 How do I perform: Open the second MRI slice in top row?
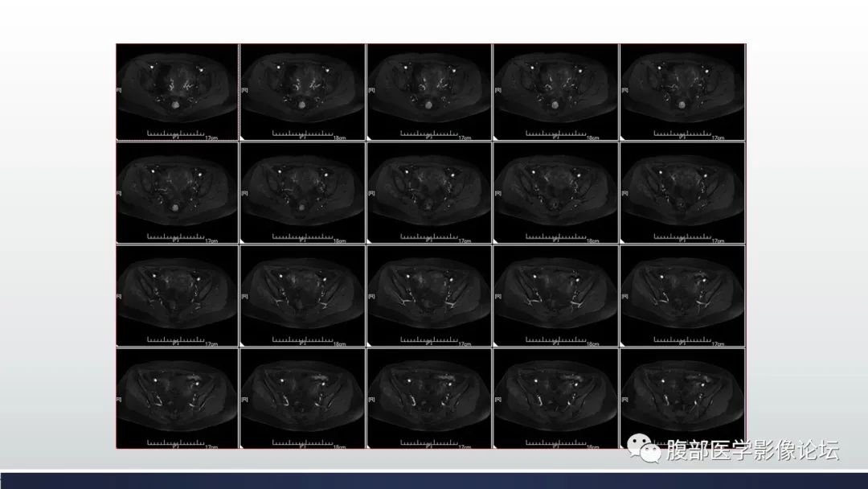[x=303, y=92]
